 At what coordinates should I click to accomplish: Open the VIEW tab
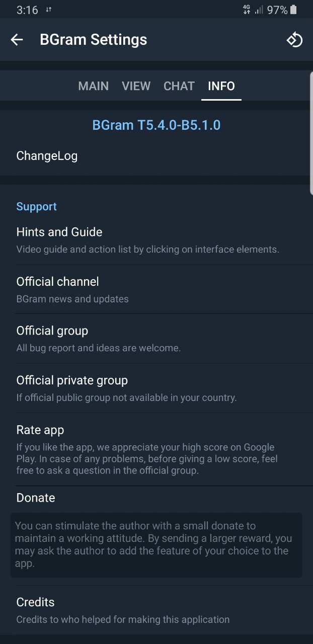pyautogui.click(x=136, y=86)
